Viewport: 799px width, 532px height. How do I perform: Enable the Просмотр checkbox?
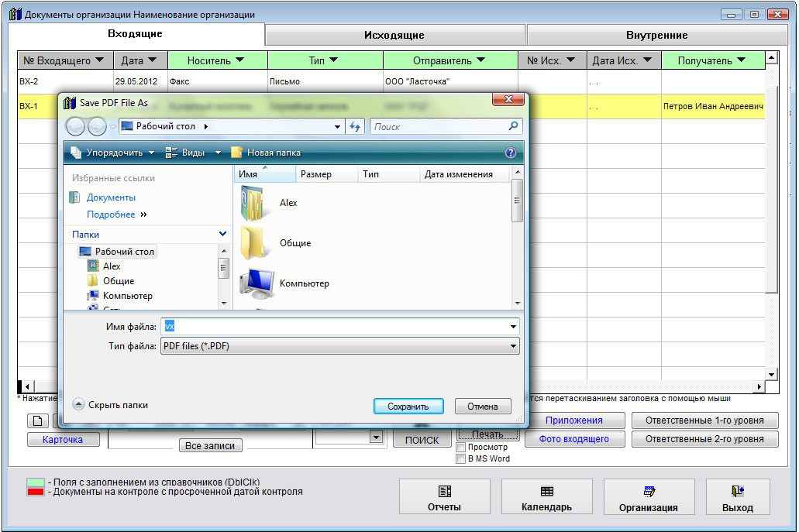tap(461, 448)
